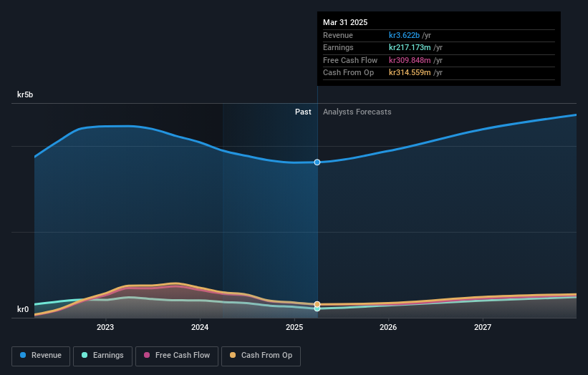
Task: Click the Revenue row label in tooltip
Action: [x=338, y=35]
